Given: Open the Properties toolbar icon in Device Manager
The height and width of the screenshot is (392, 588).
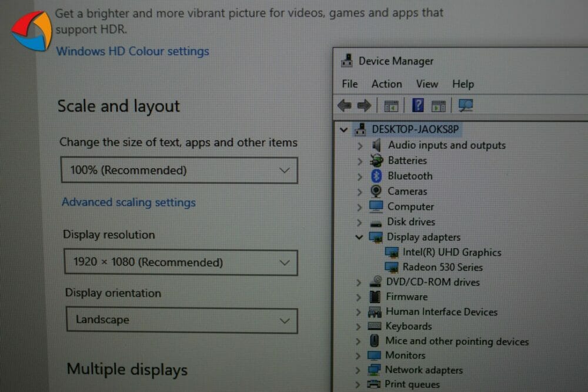Looking at the screenshot, I should (x=391, y=106).
